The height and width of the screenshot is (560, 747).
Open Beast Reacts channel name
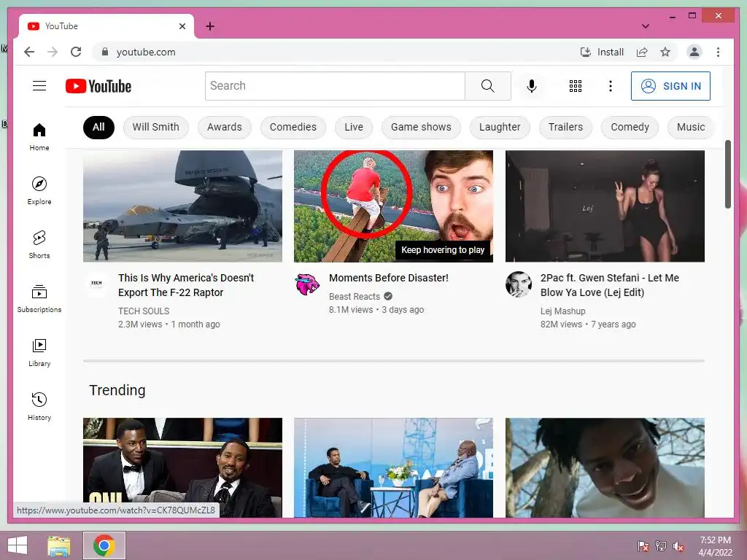355,296
